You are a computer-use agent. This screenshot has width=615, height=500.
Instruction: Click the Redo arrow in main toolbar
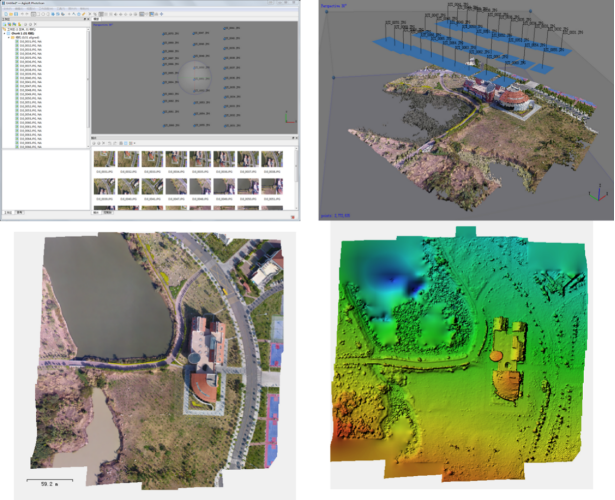[x=27, y=14]
